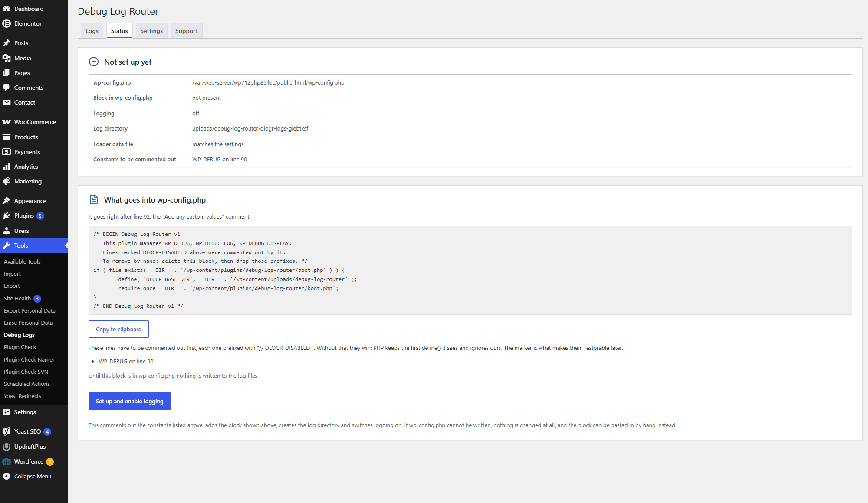Click the Appearance paintbrush icon
Viewport: 868px width, 503px height.
tap(7, 201)
